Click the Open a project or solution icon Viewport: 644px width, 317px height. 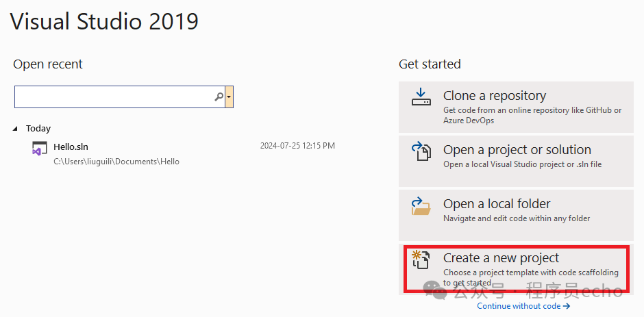pos(421,151)
